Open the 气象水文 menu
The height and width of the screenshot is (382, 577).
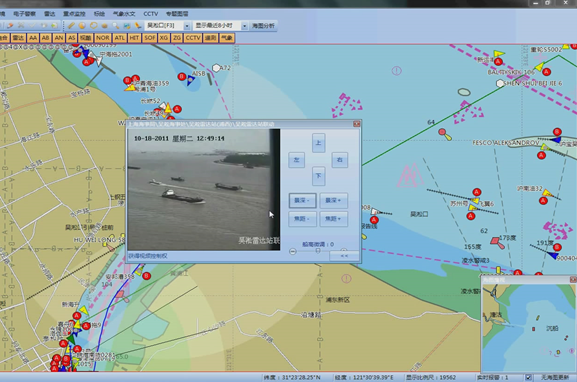pyautogui.click(x=124, y=14)
